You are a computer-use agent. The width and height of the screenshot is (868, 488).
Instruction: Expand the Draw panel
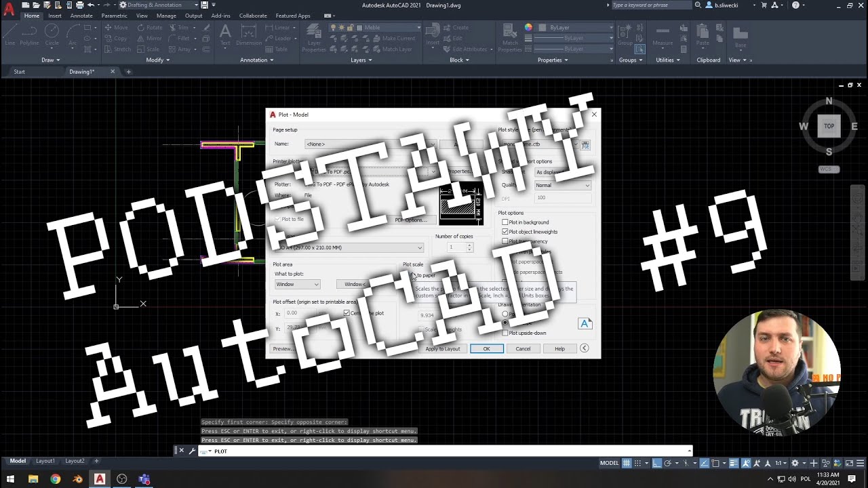(50, 60)
